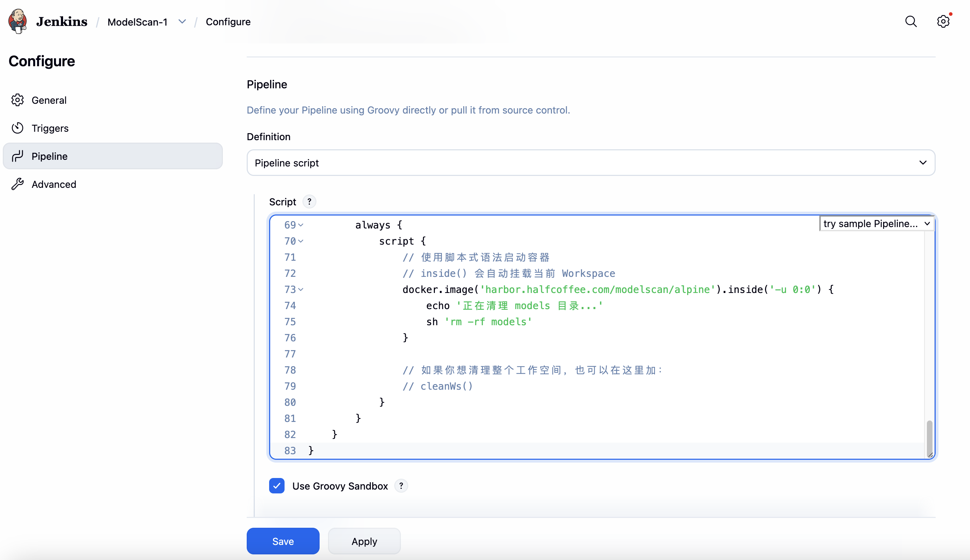Click the General gear icon in sidebar
Viewport: 970px width, 560px height.
[18, 100]
